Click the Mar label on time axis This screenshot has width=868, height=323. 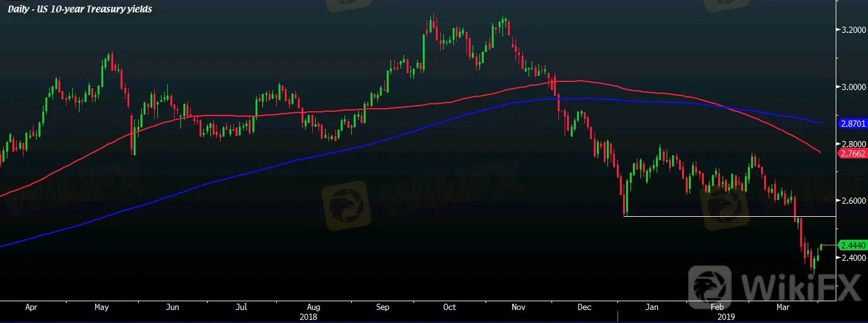click(783, 307)
